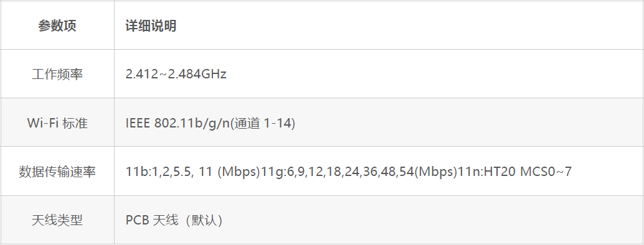The width and height of the screenshot is (644, 245).
Task: Click the 11g:6,9,12,18,24,36,48,54 rate text
Action: tap(337, 172)
